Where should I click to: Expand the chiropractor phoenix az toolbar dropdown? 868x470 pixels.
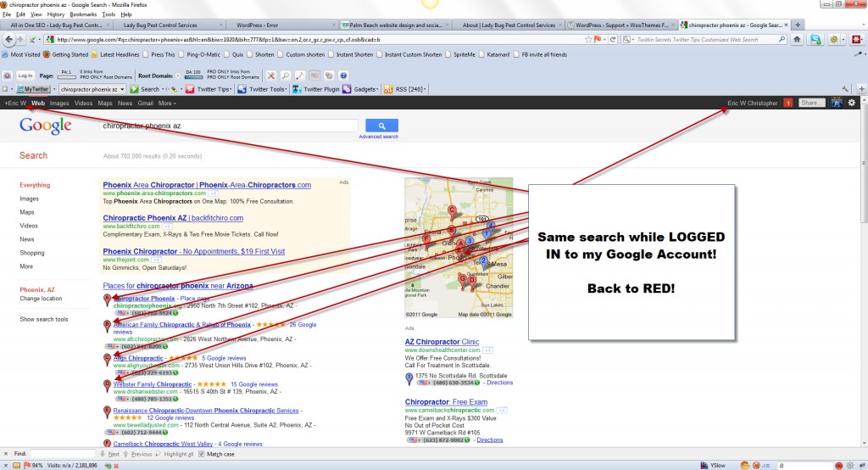point(122,89)
